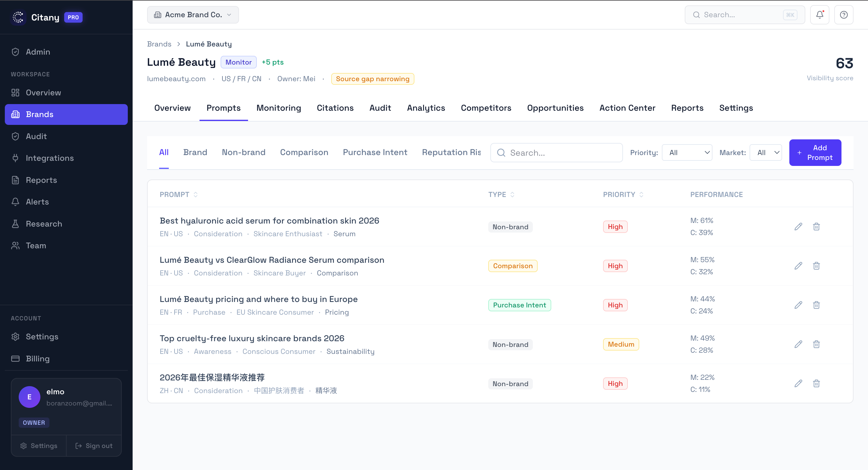Open Research in the sidebar
868x470 pixels.
44,224
